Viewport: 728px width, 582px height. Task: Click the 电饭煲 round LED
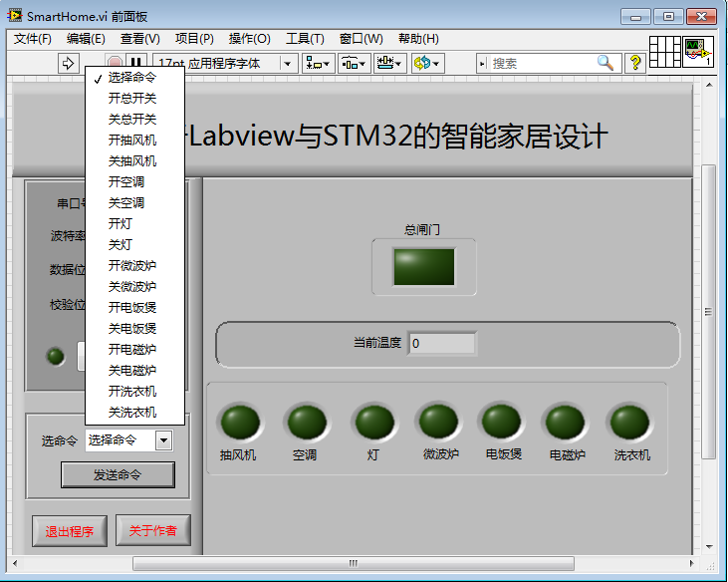(x=501, y=422)
